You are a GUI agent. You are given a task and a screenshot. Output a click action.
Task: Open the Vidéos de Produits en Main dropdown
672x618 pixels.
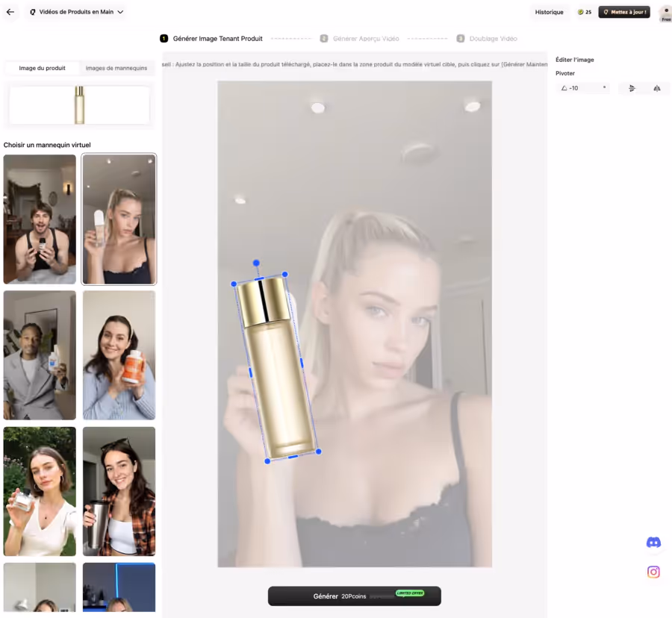(x=77, y=12)
